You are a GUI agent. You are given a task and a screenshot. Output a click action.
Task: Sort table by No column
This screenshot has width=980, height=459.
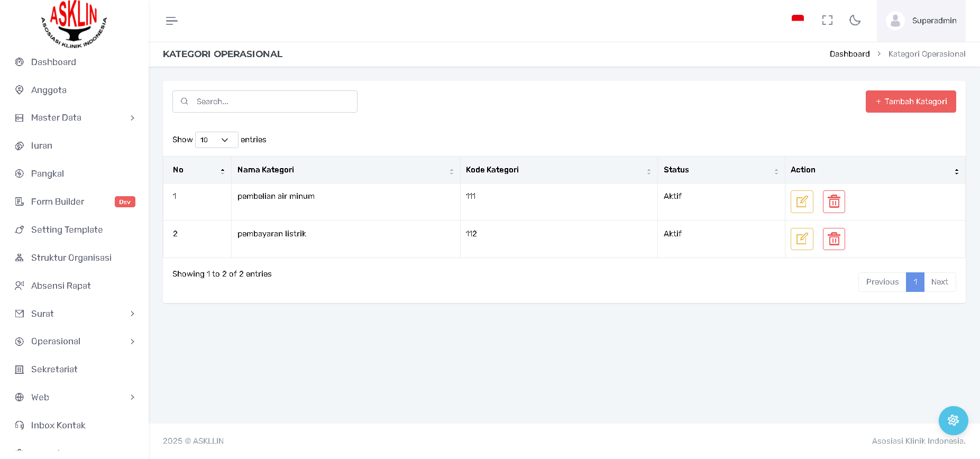[x=197, y=170]
